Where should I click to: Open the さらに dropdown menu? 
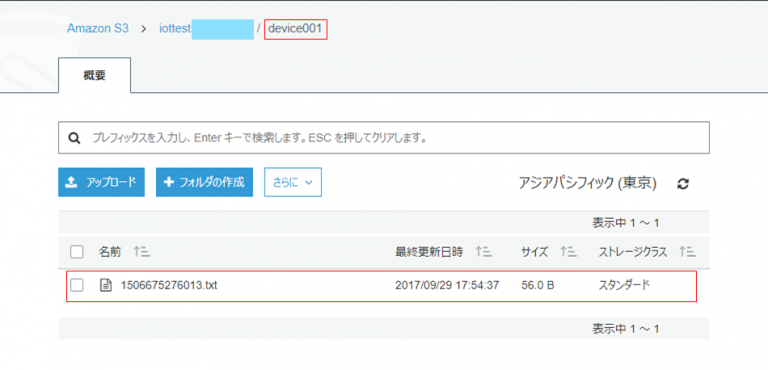[x=293, y=182]
